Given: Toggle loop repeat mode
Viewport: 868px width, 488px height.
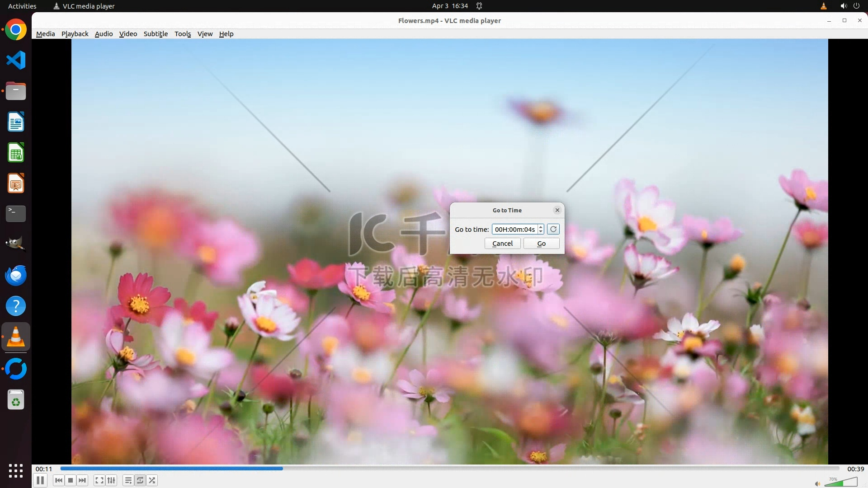Looking at the screenshot, I should [140, 480].
